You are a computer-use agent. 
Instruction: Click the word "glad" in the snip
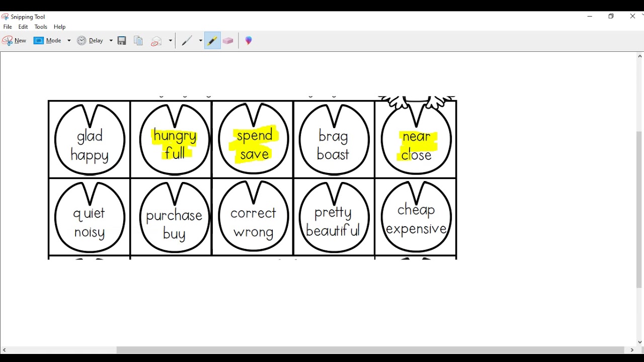(x=90, y=136)
